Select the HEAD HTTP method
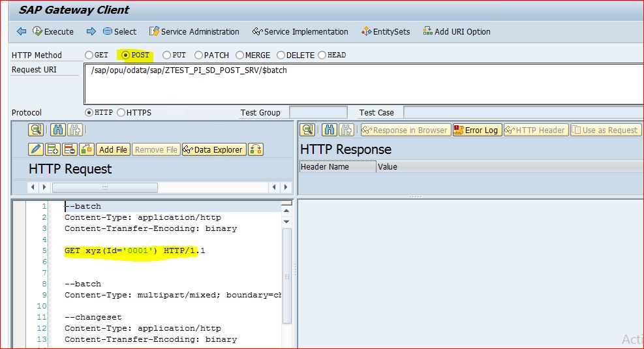The height and width of the screenshot is (349, 644). (x=322, y=55)
